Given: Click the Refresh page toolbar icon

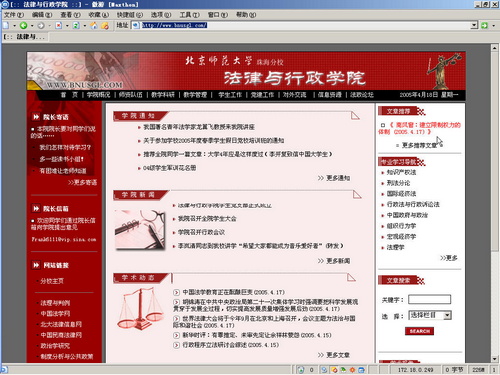Looking at the screenshot, I should pos(76,25).
